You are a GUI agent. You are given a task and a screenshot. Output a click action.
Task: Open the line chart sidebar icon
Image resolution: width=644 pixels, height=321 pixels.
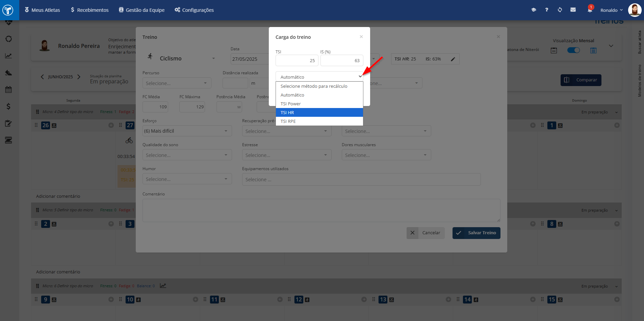[x=8, y=56]
